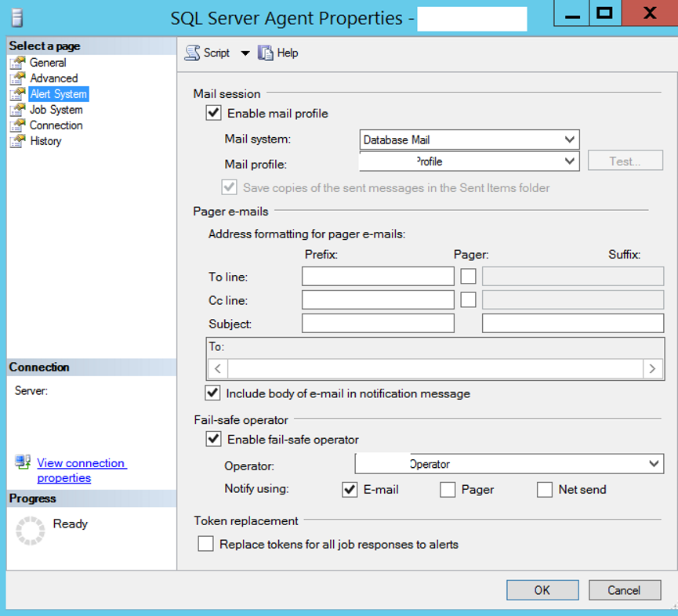The width and height of the screenshot is (678, 616).
Task: Check the Cc line pager checkbox
Action: [468, 299]
